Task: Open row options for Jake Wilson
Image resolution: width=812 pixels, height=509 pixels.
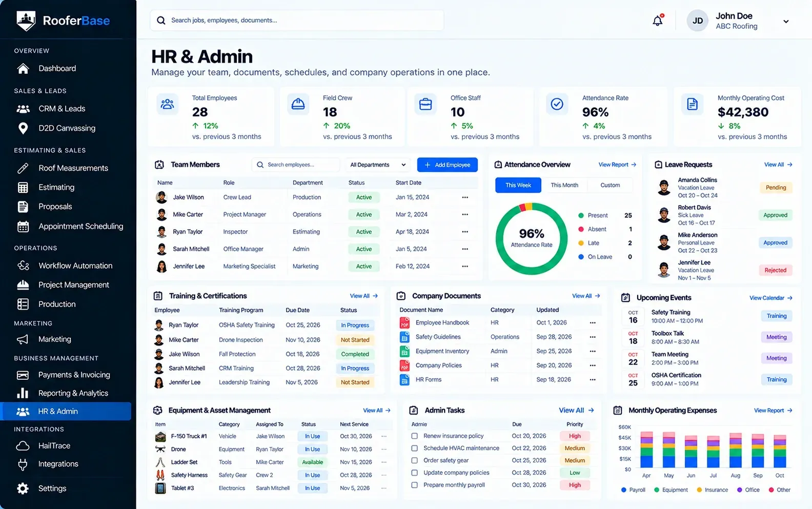Action: tap(465, 197)
